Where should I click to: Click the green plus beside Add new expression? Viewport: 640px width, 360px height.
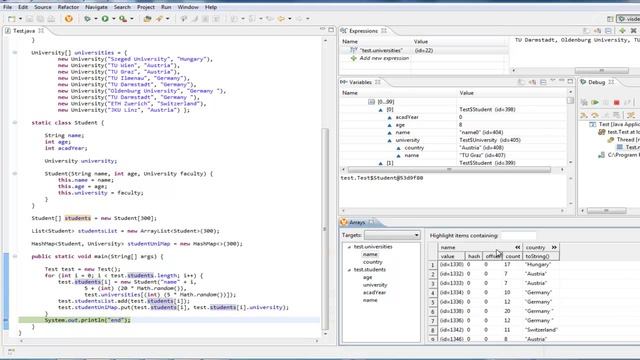(x=353, y=58)
